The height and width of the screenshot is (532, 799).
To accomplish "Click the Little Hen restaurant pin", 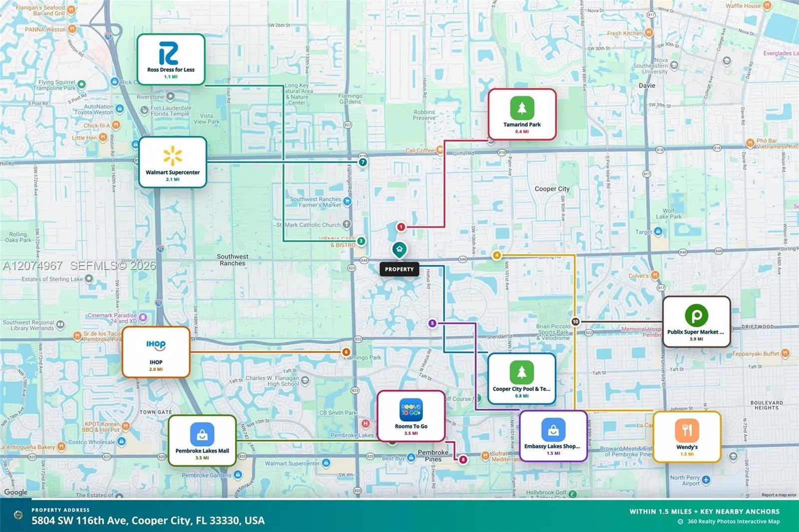I will click(103, 137).
